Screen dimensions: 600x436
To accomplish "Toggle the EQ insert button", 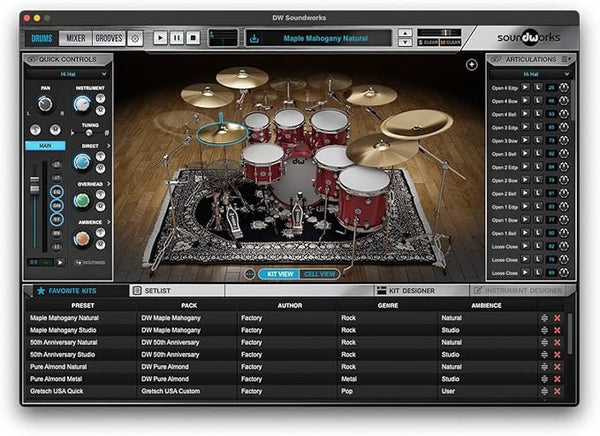I will (x=57, y=192).
